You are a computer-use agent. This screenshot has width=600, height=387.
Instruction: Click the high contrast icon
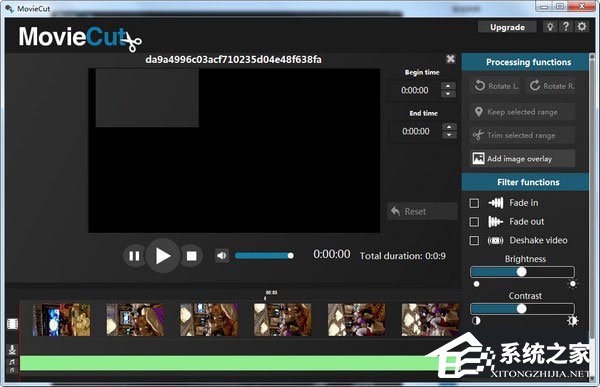click(x=572, y=321)
